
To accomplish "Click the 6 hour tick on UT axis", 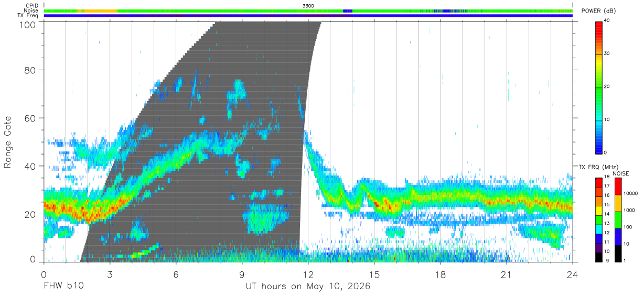I will point(176,274).
